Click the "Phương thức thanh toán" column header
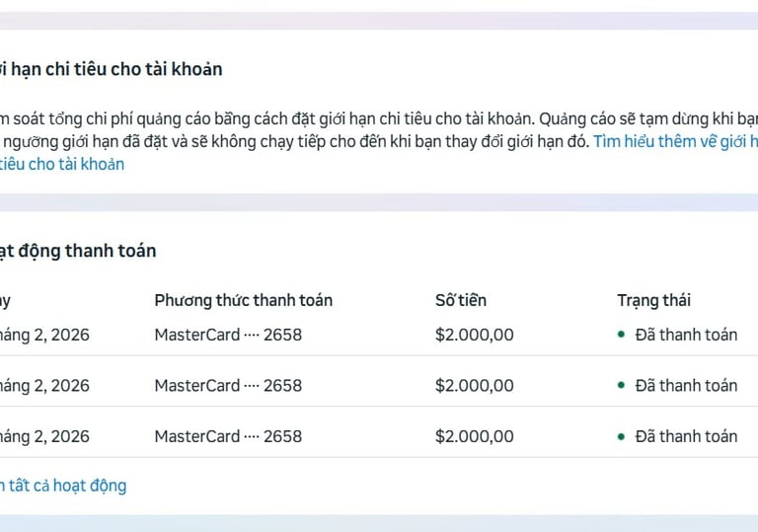 click(243, 300)
